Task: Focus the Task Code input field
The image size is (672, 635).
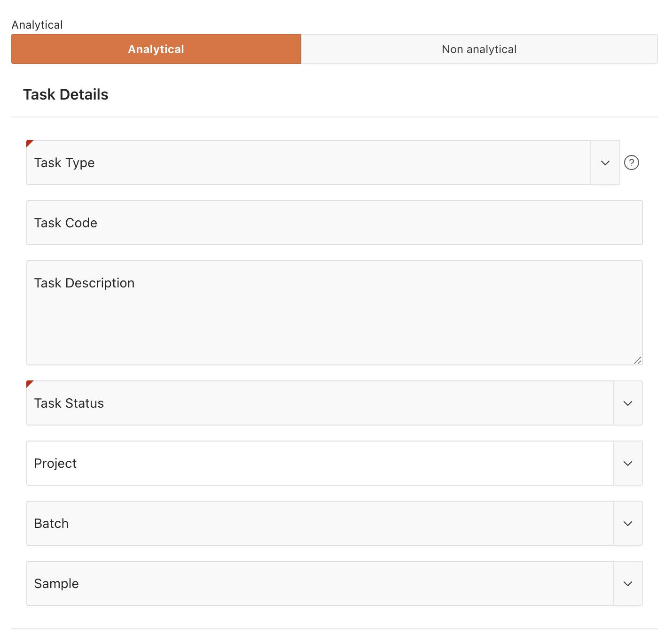Action: [334, 223]
